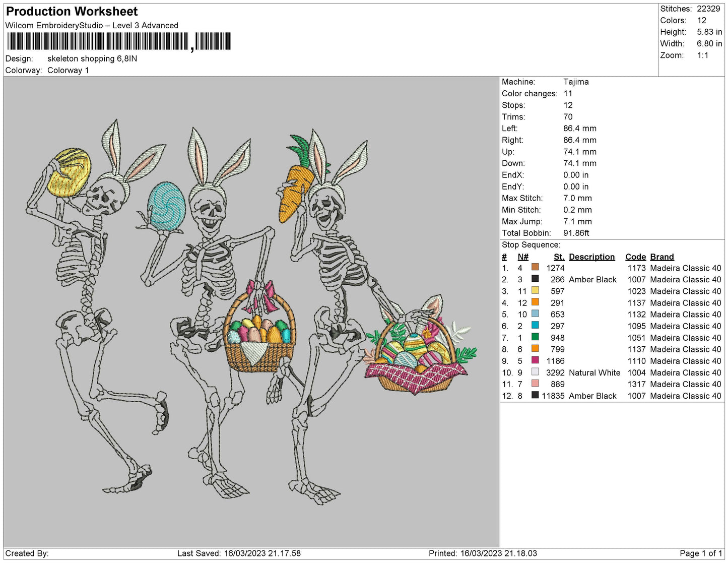The width and height of the screenshot is (728, 563).
Task: Click the egg basket with pink bow
Action: [x=259, y=327]
